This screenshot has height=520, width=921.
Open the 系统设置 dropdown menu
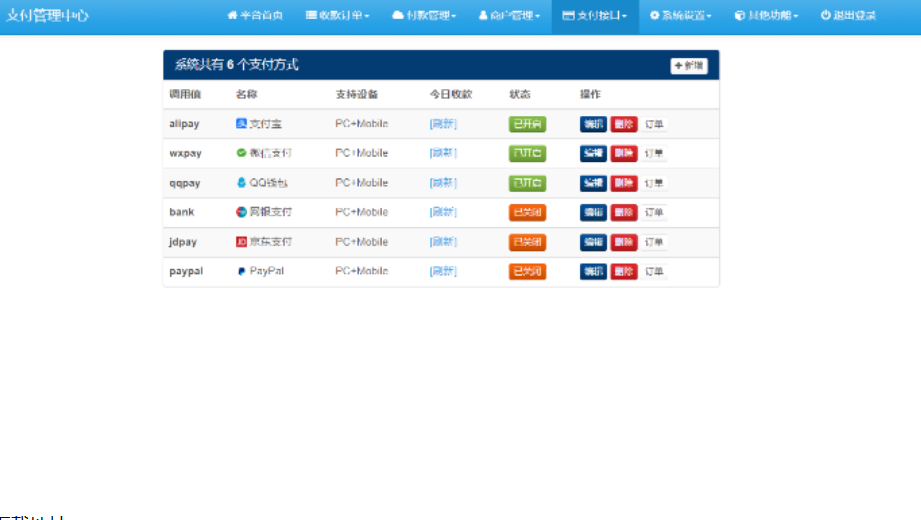coord(681,16)
